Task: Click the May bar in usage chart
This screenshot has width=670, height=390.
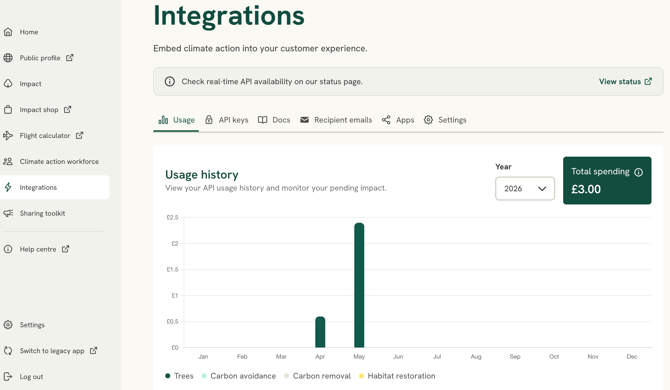Action: click(x=359, y=285)
